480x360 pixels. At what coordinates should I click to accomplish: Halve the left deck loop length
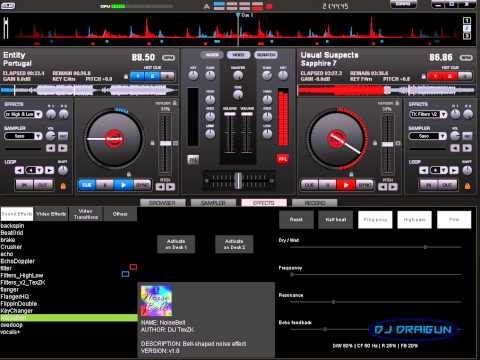coord(19,170)
